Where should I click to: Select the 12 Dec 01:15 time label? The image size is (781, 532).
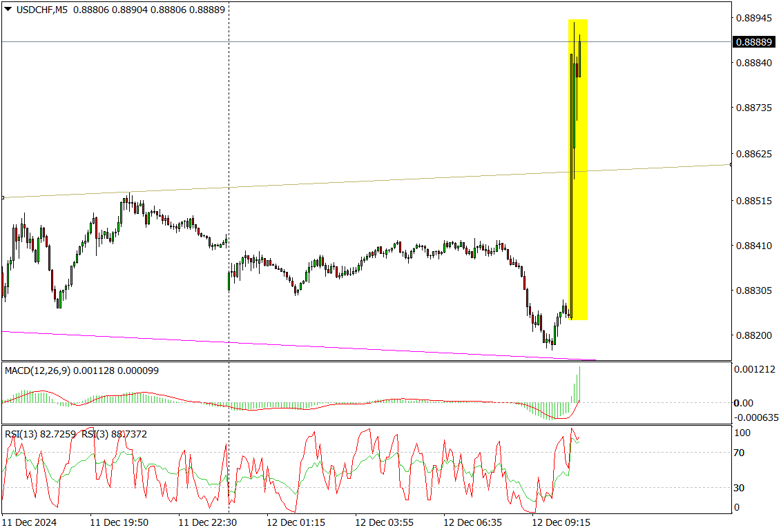click(x=296, y=522)
